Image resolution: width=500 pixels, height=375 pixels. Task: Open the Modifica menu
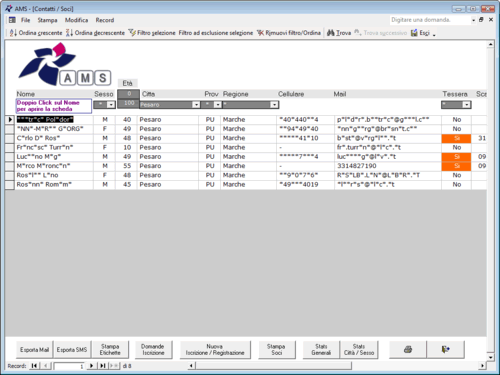click(x=76, y=20)
